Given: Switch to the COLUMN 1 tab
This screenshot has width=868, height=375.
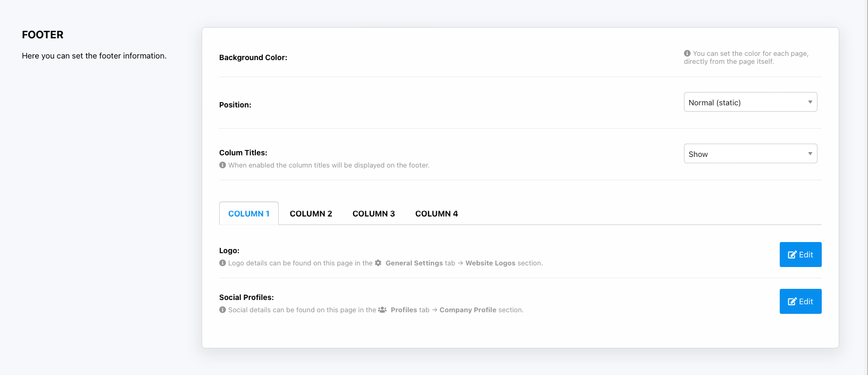Looking at the screenshot, I should point(249,213).
